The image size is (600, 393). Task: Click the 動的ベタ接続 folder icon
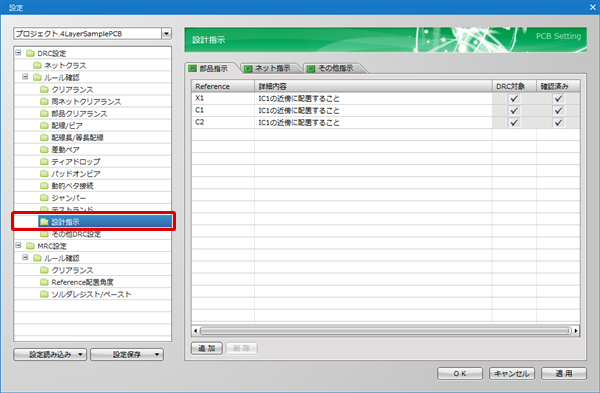click(x=44, y=186)
